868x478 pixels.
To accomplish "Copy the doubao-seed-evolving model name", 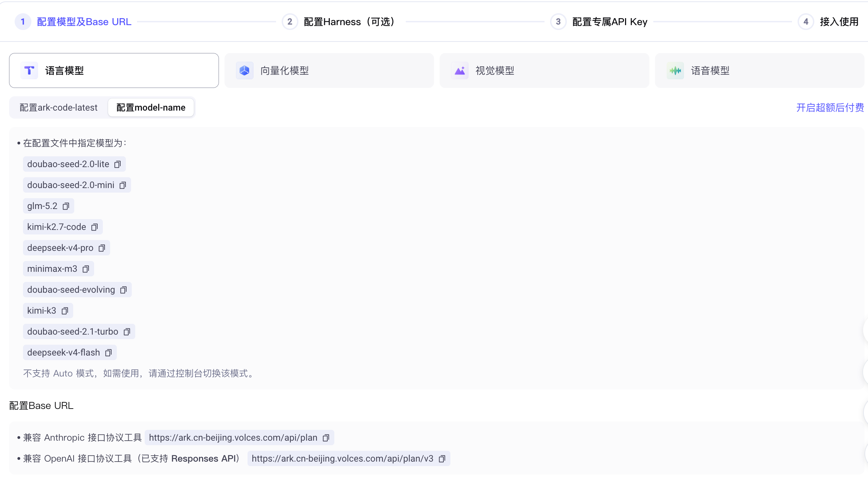I will (123, 290).
